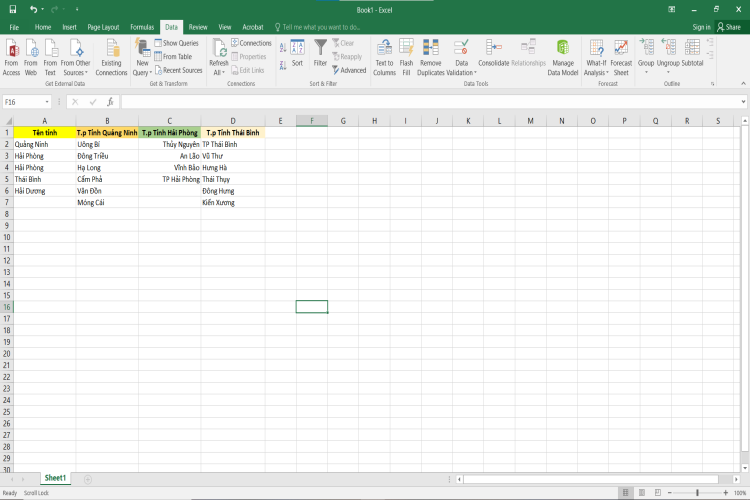The width and height of the screenshot is (750, 500).
Task: Create a Forecast Sheet
Action: pos(621,57)
